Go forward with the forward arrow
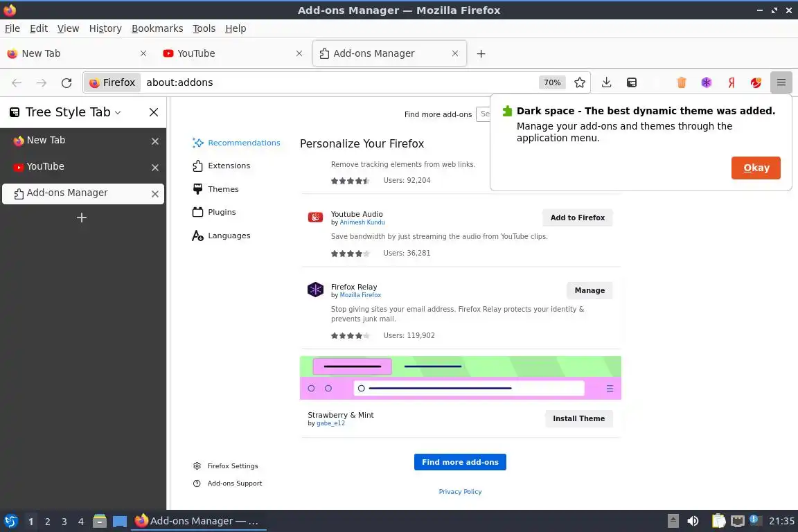Image resolution: width=798 pixels, height=532 pixels. [42, 82]
